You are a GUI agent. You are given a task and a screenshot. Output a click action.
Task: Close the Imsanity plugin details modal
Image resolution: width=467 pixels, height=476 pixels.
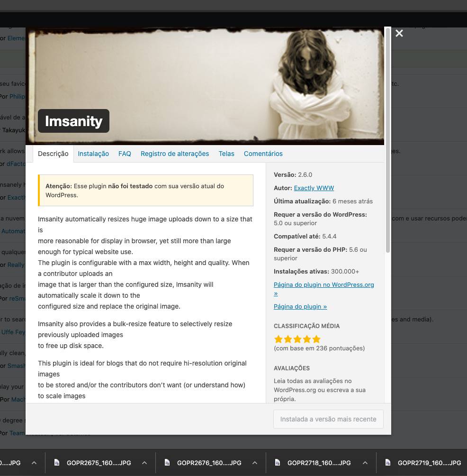click(x=399, y=33)
